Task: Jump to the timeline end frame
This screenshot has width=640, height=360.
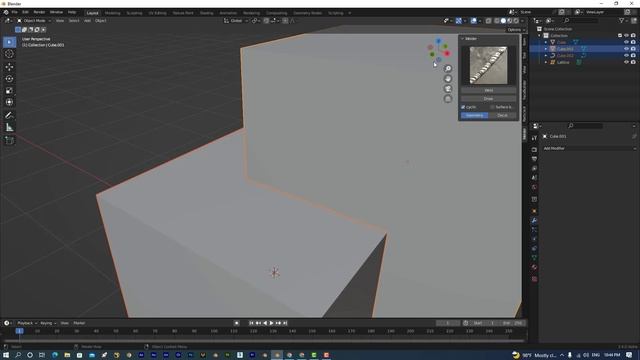Action: pos(285,323)
